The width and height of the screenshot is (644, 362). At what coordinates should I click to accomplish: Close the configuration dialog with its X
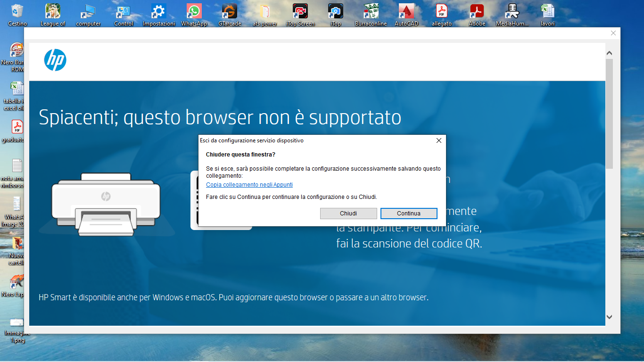[439, 140]
